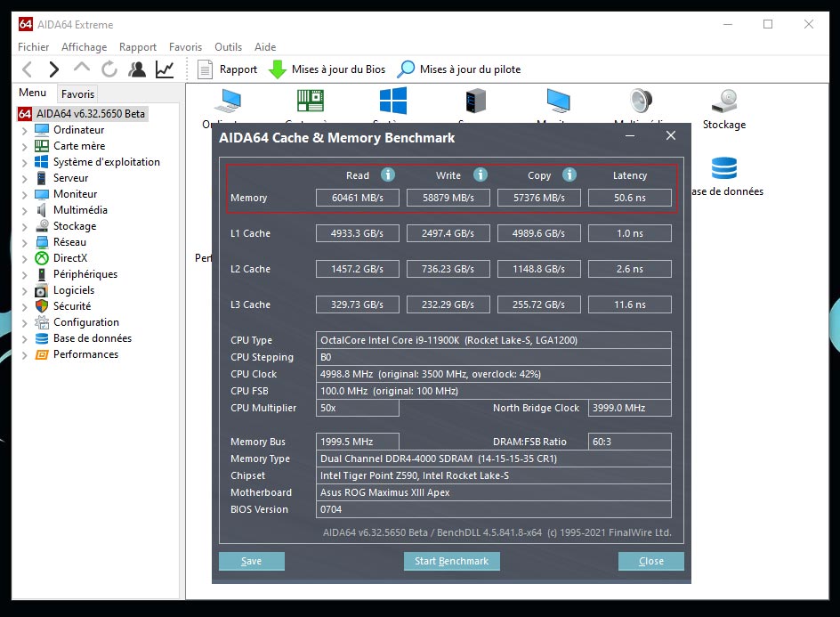840x617 pixels.
Task: Click Mises à jour du Bios label
Action: click(338, 69)
